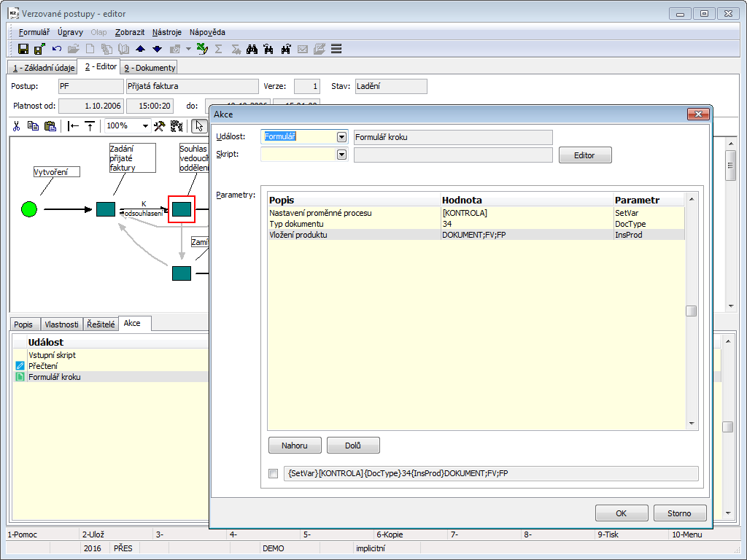Open the Nástroje menu
The height and width of the screenshot is (560, 747).
[168, 32]
